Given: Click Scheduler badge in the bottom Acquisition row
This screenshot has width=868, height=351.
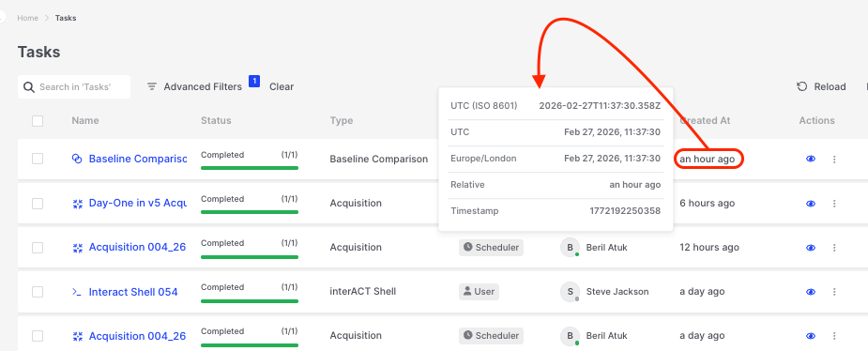Looking at the screenshot, I should click(x=491, y=335).
